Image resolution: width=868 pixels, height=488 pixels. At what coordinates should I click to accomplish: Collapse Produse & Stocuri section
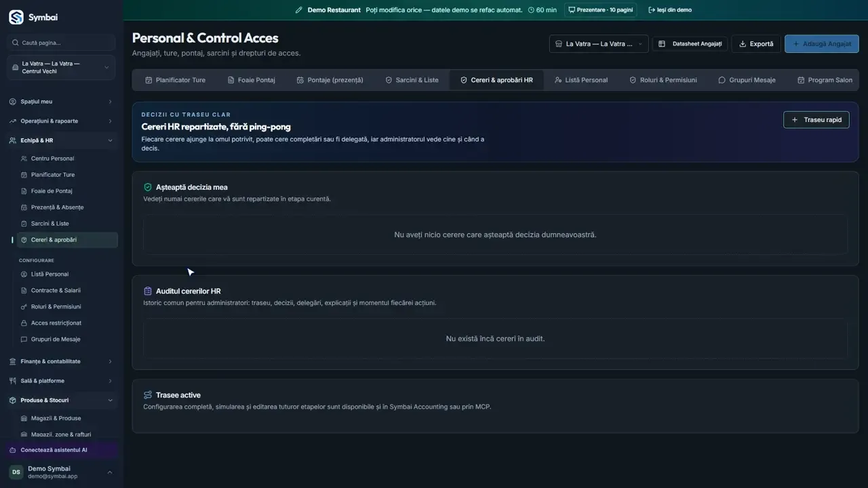62,401
